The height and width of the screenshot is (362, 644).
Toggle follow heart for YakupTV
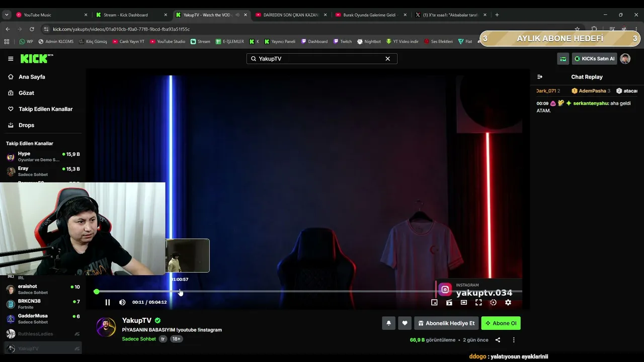coord(405,323)
